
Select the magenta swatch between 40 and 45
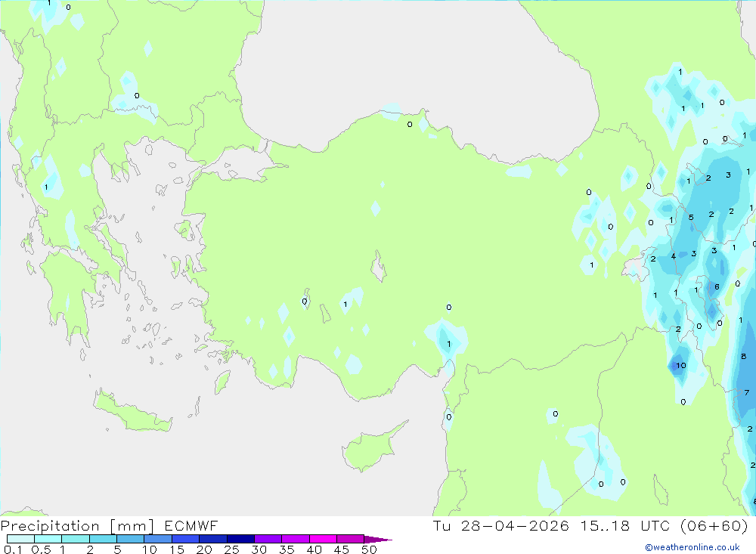tap(323, 539)
